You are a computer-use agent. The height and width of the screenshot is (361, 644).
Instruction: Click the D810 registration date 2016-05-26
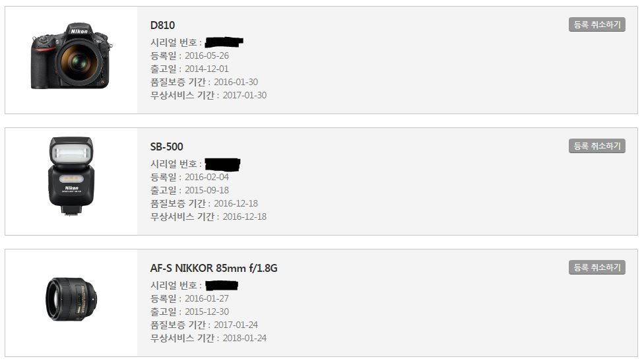coord(207,55)
